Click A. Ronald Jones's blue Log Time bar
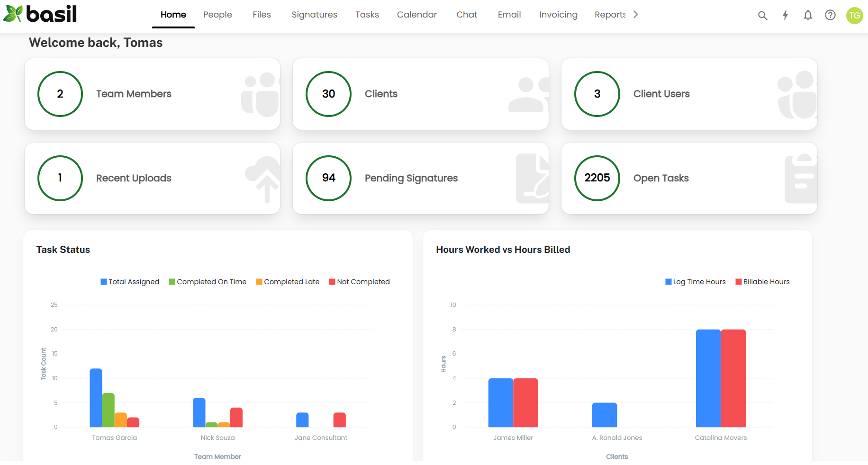868x465 pixels. tap(605, 415)
